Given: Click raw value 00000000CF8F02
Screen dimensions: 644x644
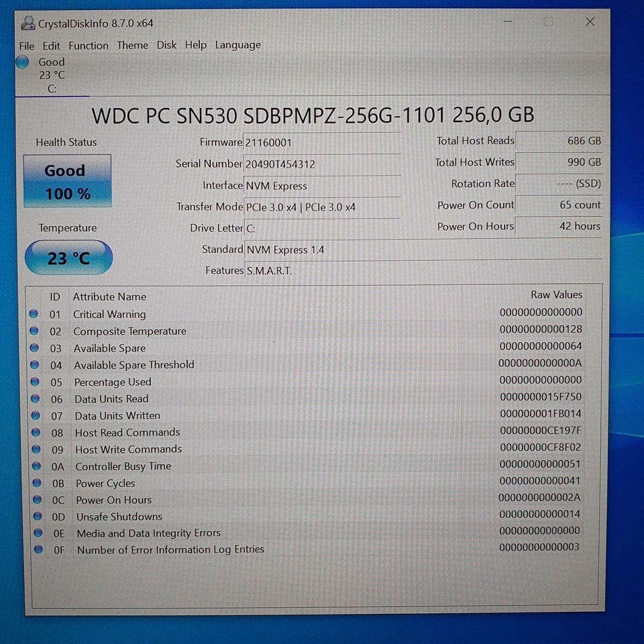Looking at the screenshot, I should click(540, 447).
